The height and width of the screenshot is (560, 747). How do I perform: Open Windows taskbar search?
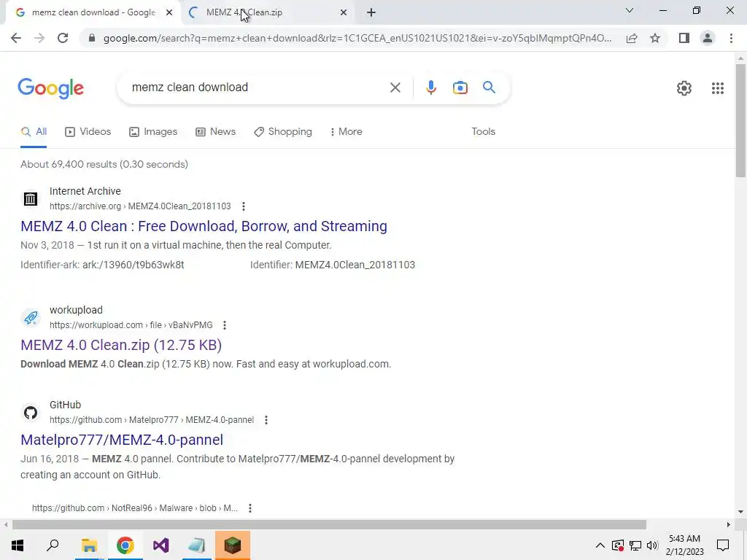(x=53, y=545)
